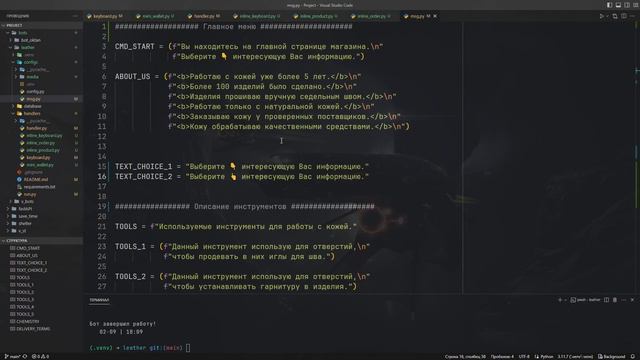Open inline_product.py in the file tree
This screenshot has width=640, height=360.
tap(41, 150)
